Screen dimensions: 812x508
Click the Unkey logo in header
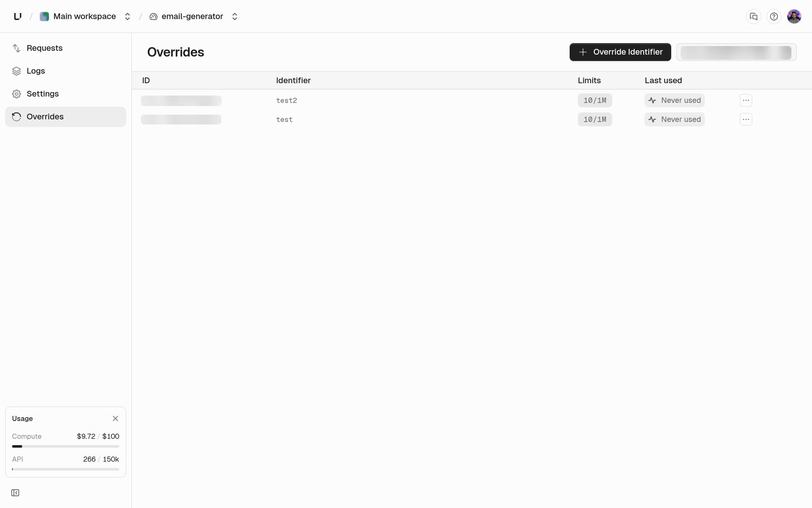click(x=18, y=16)
